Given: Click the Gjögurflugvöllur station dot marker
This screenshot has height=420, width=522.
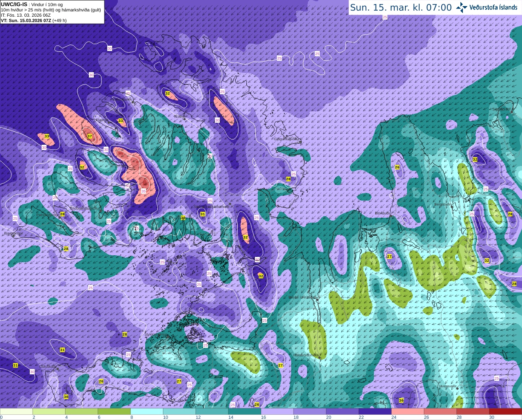Looking at the screenshot, I should point(300,142).
